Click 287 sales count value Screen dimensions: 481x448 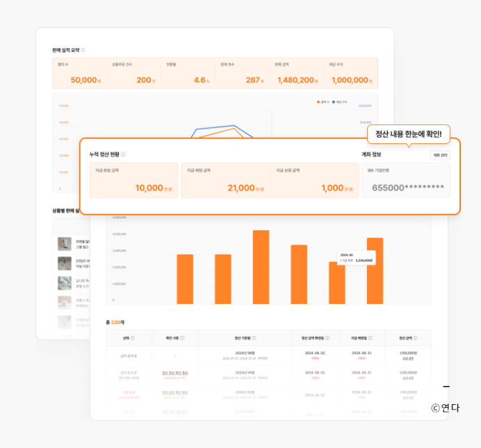coord(253,80)
